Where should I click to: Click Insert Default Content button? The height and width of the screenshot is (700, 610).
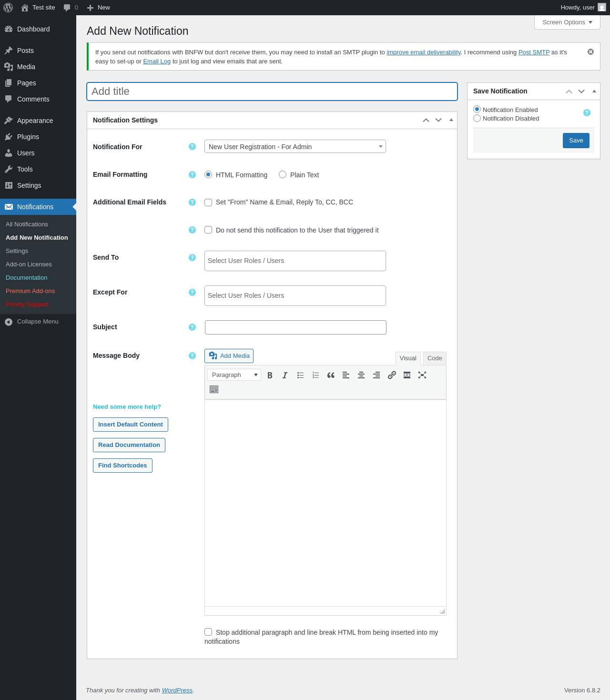pyautogui.click(x=131, y=425)
